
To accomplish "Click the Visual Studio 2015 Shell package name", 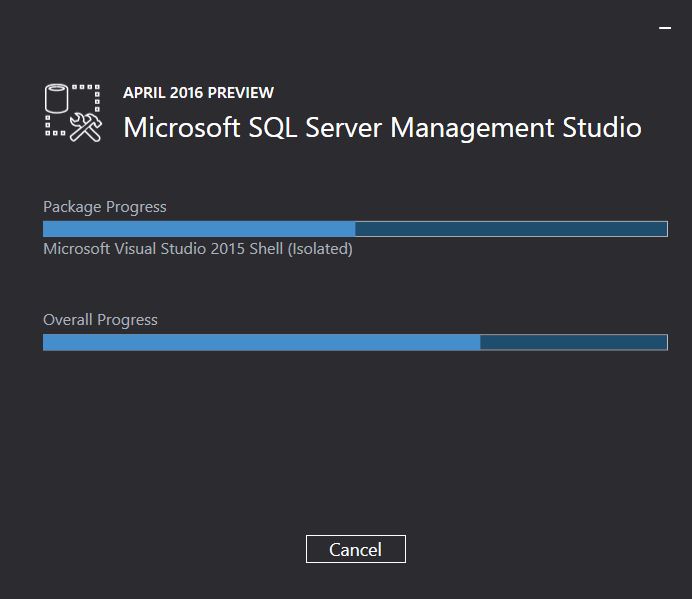I will 198,249.
